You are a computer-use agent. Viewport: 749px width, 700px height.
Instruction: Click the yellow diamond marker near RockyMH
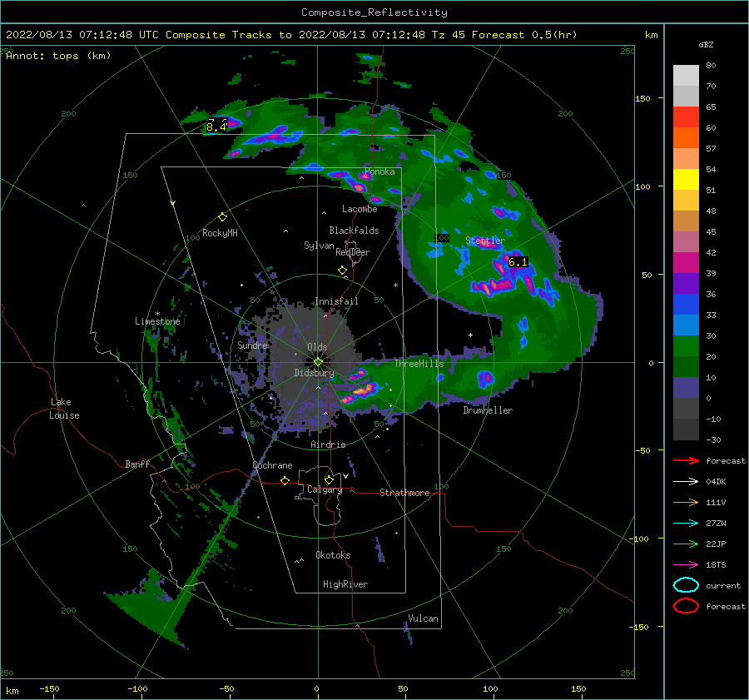(x=222, y=217)
